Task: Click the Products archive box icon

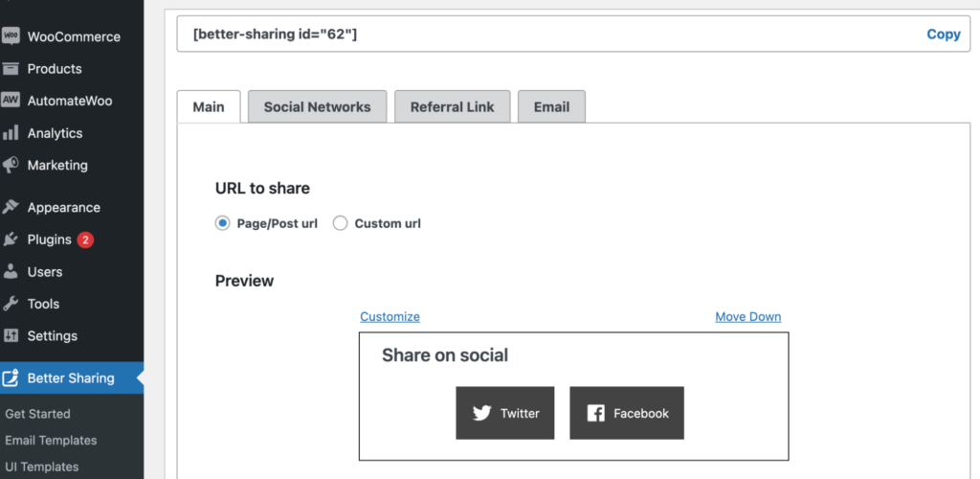Action: coord(11,68)
